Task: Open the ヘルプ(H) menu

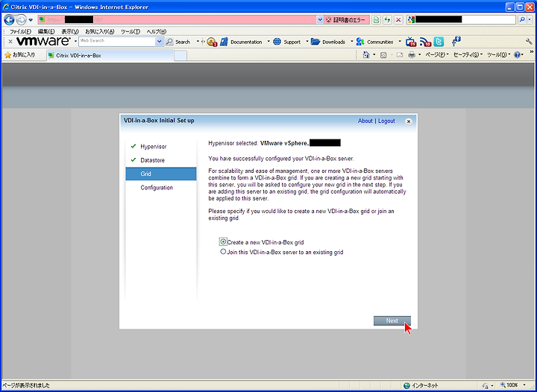Action: tap(156, 31)
